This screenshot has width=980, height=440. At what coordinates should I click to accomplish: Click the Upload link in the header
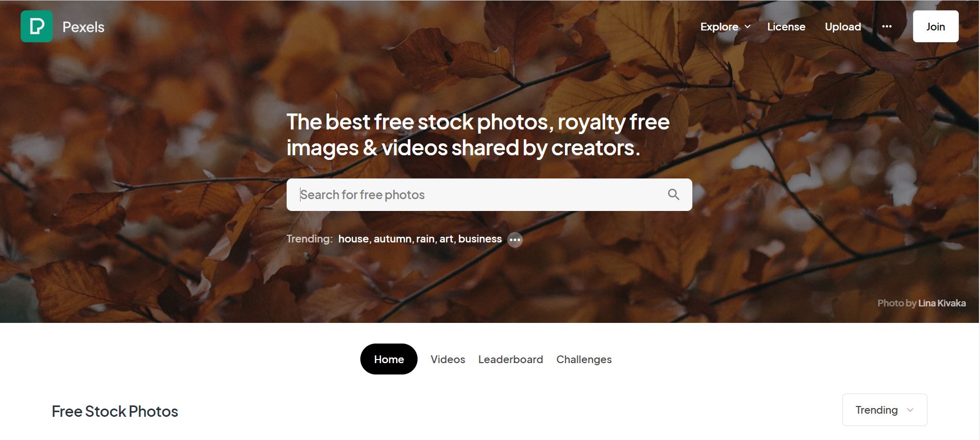point(843,27)
